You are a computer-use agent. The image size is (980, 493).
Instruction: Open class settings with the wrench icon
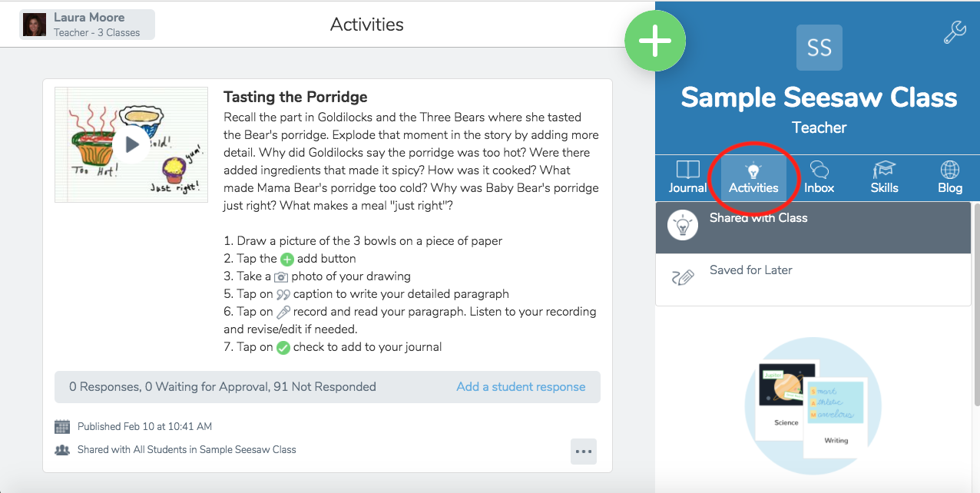(955, 32)
